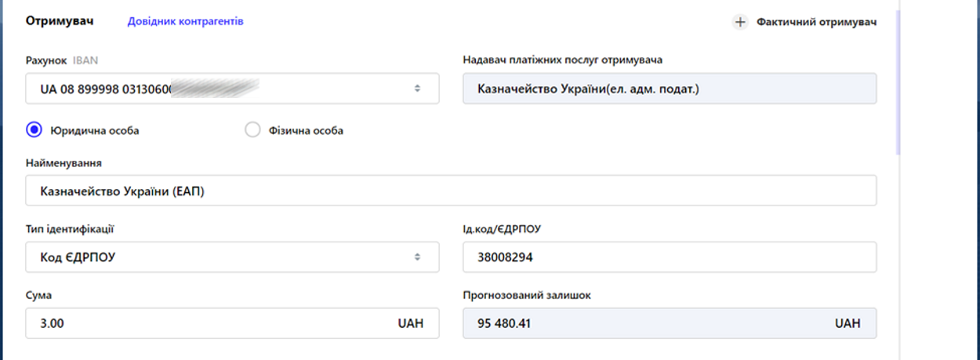Image resolution: width=980 pixels, height=360 pixels.
Task: Click the Рахунок IBAN label
Action: coord(62,60)
